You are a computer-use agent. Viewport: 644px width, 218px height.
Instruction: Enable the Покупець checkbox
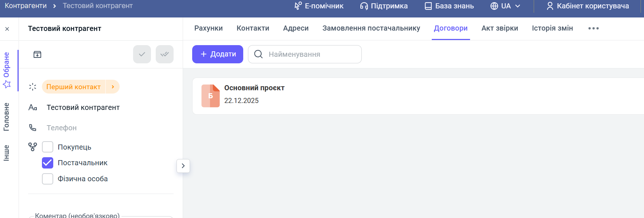point(48,147)
